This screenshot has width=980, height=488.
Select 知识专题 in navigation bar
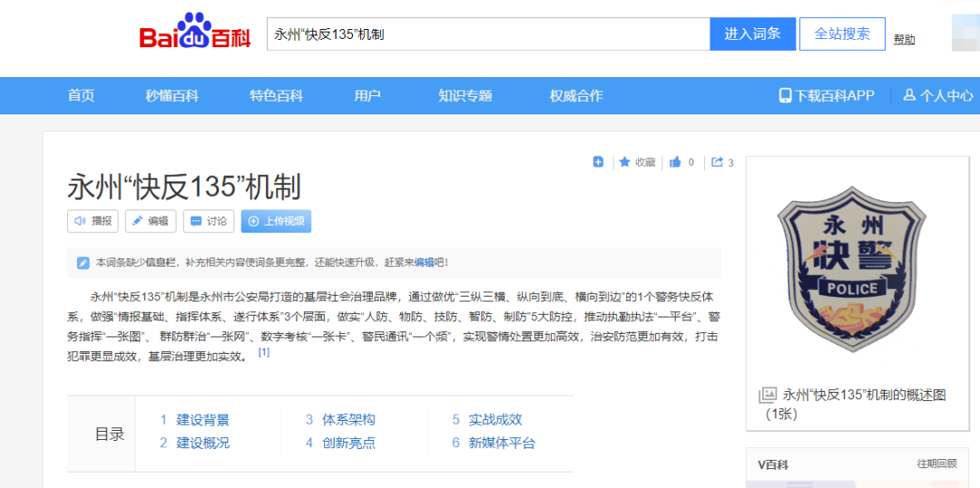coord(465,95)
